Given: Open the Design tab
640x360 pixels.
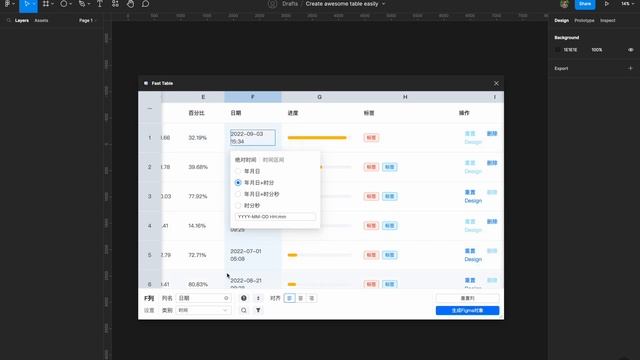Looking at the screenshot, I should click(x=561, y=20).
